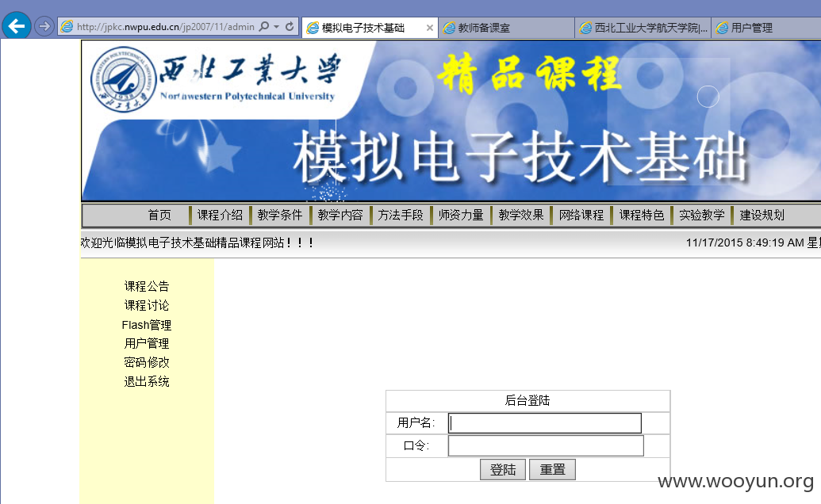Image resolution: width=821 pixels, height=504 pixels.
Task: Click the NPU university emblem logo
Action: tap(124, 79)
